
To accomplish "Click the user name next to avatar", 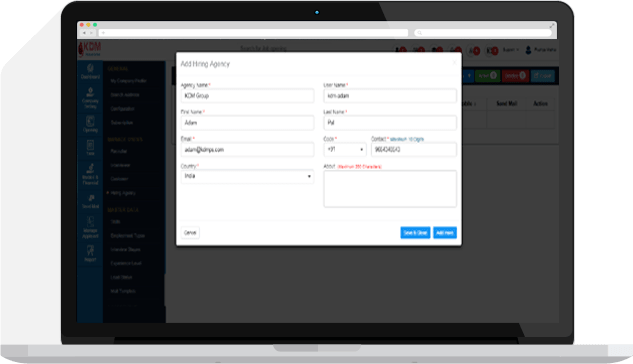I will pos(545,50).
